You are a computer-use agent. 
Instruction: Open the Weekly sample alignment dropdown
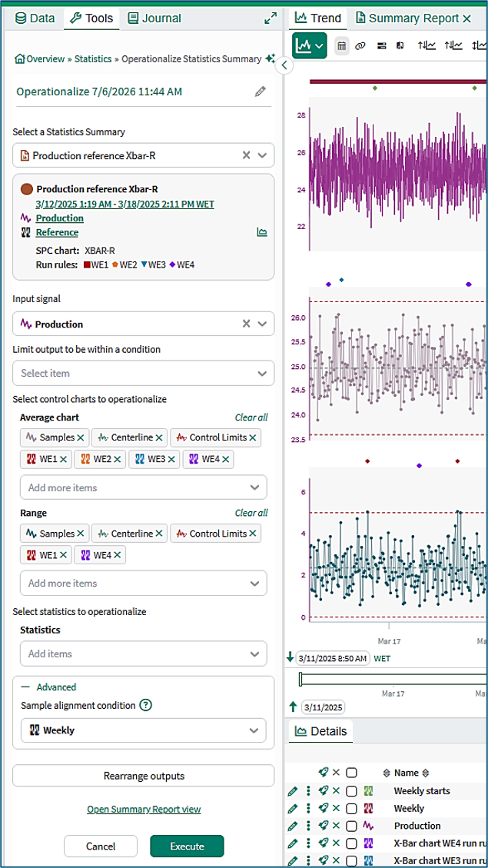[x=143, y=730]
